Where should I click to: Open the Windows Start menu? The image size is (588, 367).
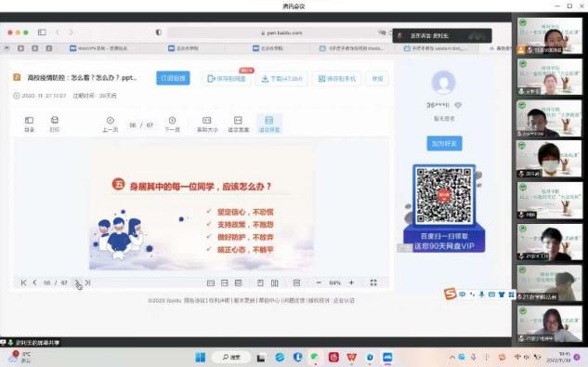pyautogui.click(x=201, y=357)
